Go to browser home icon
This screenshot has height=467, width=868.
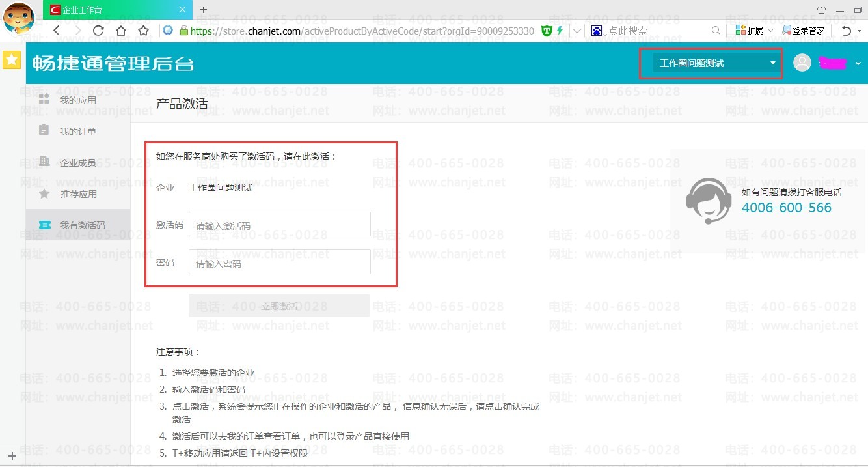121,31
